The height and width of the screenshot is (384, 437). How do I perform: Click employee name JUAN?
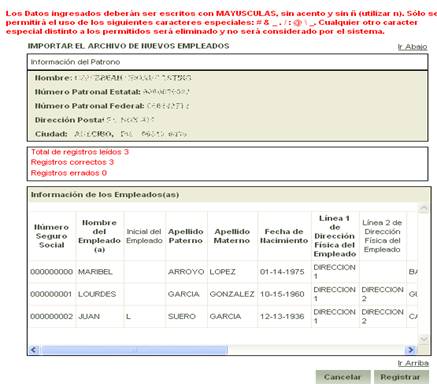click(89, 317)
